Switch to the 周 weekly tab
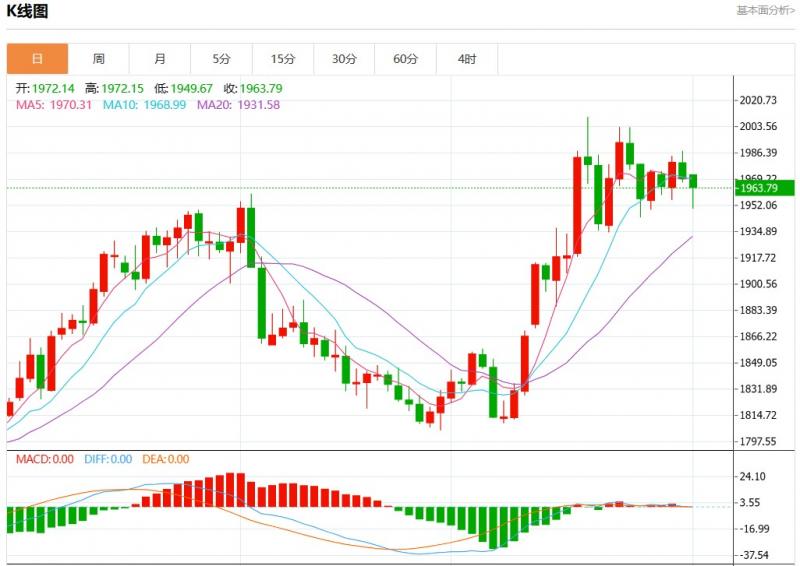The image size is (800, 566). coord(99,59)
